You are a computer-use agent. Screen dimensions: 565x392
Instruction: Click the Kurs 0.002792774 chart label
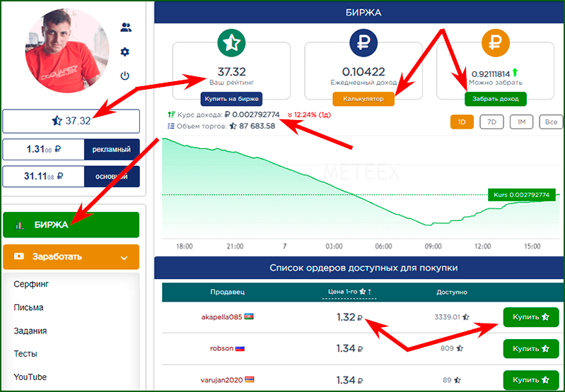(521, 195)
